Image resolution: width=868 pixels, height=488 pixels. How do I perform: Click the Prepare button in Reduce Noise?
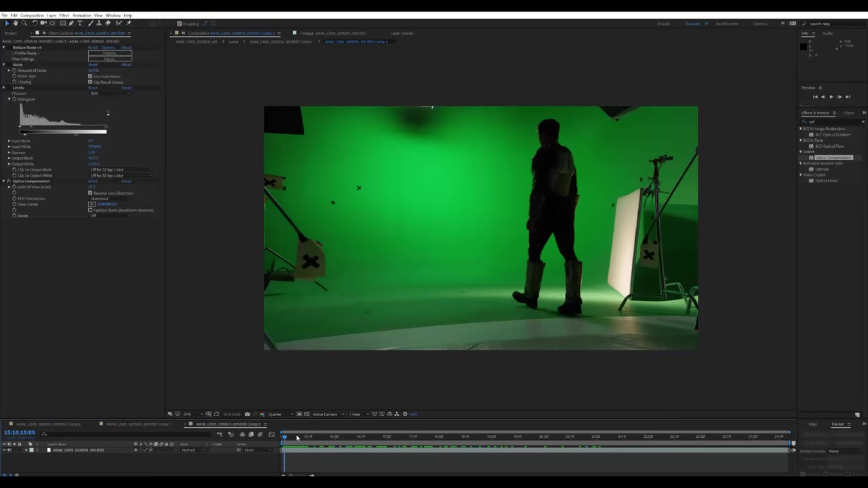pos(110,54)
